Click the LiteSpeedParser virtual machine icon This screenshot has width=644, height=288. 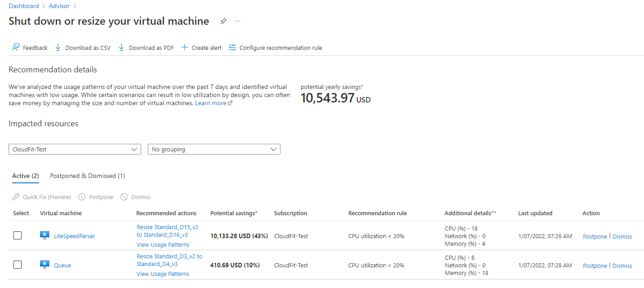click(44, 235)
